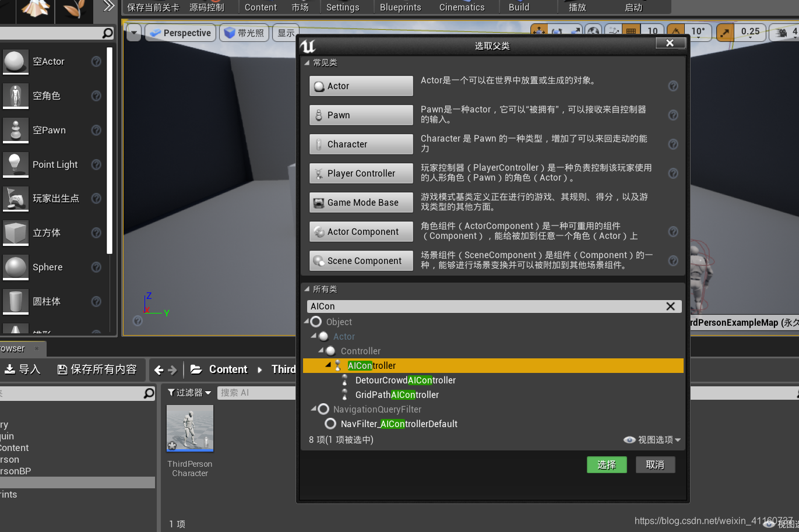Collapse the Object tree node
This screenshot has height=532, width=799.
pyautogui.click(x=307, y=322)
